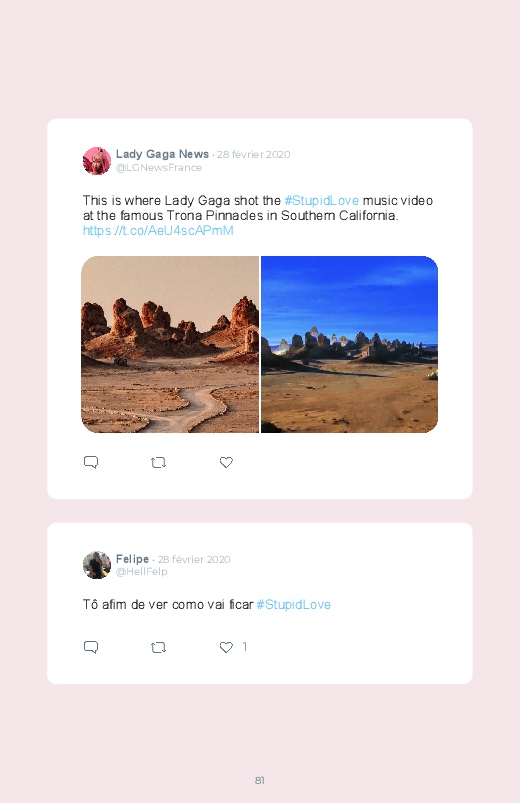Like the Lady Gaga News tweet
The height and width of the screenshot is (803, 520).
click(x=226, y=462)
